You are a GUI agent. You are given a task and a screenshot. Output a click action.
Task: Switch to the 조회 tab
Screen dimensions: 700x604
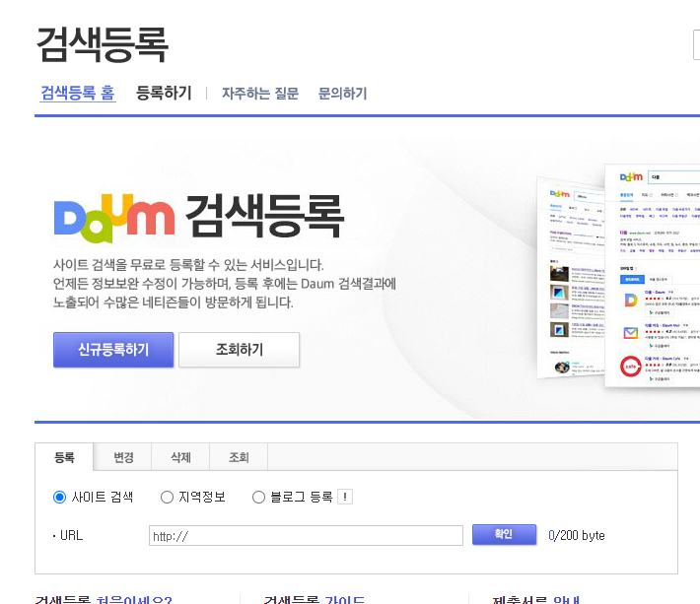tap(239, 457)
